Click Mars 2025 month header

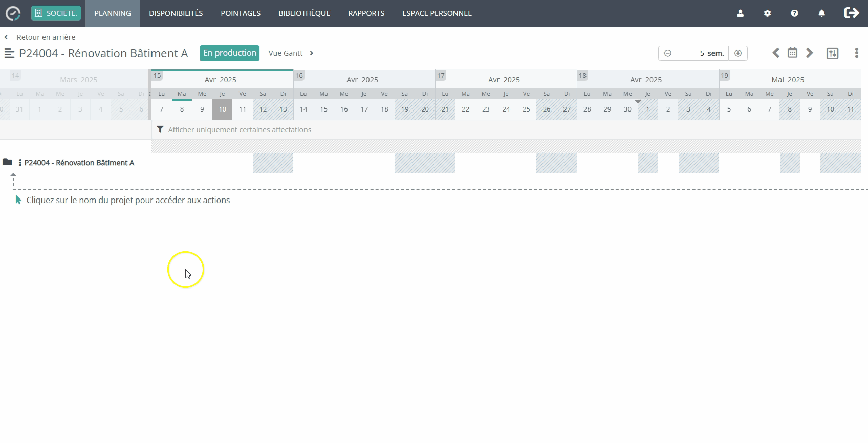pyautogui.click(x=78, y=80)
